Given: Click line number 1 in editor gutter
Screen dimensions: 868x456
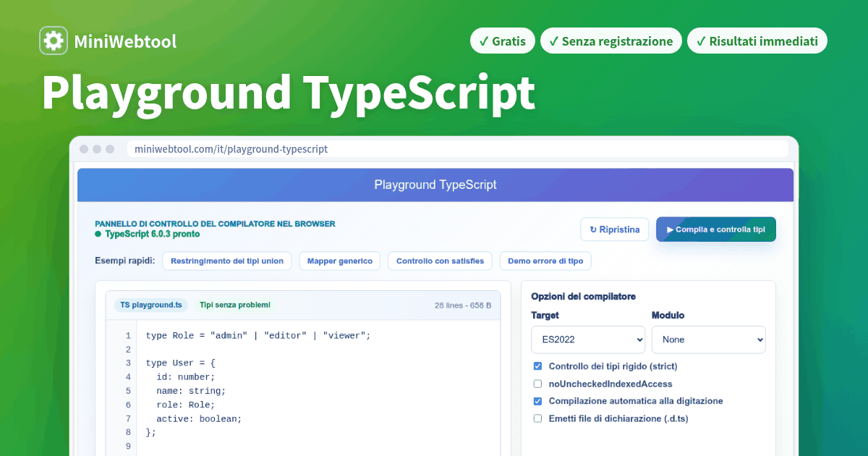Looking at the screenshot, I should [x=128, y=336].
